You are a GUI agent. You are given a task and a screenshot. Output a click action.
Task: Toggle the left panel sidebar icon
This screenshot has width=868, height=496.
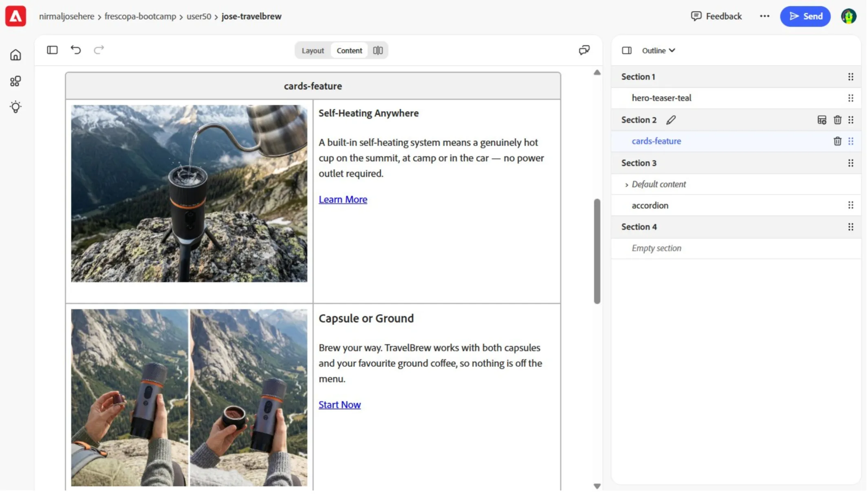pyautogui.click(x=52, y=50)
